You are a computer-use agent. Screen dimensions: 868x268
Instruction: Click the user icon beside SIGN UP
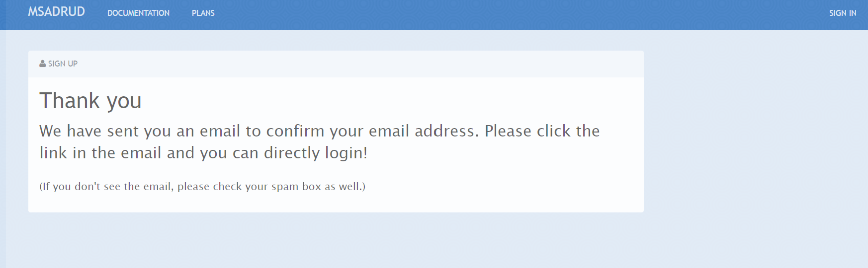pos(42,64)
